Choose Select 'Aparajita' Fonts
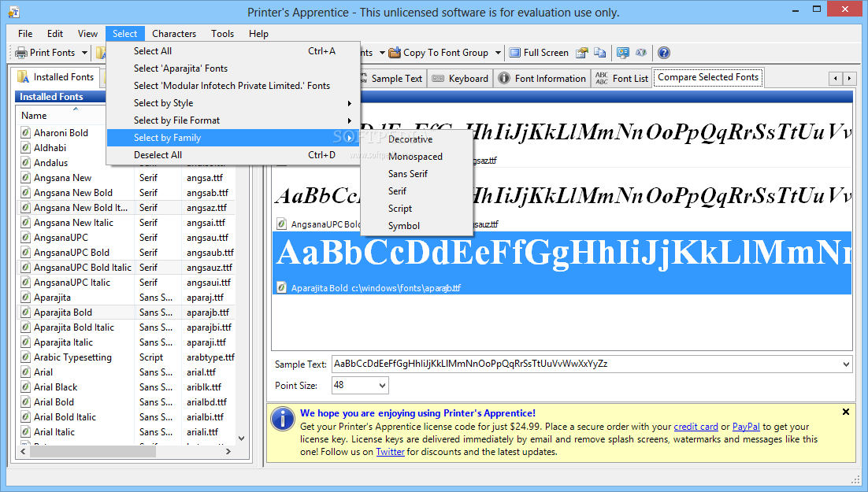Image resolution: width=868 pixels, height=492 pixels. click(233, 68)
